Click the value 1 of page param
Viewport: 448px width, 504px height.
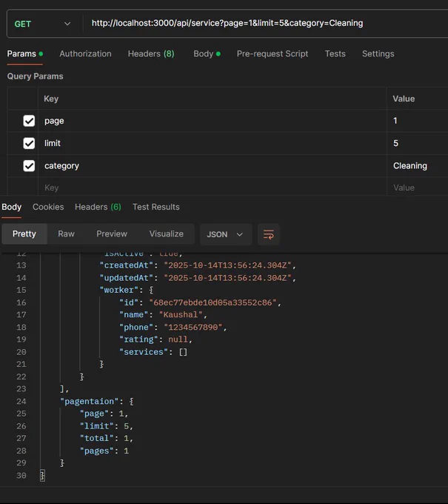click(418, 121)
